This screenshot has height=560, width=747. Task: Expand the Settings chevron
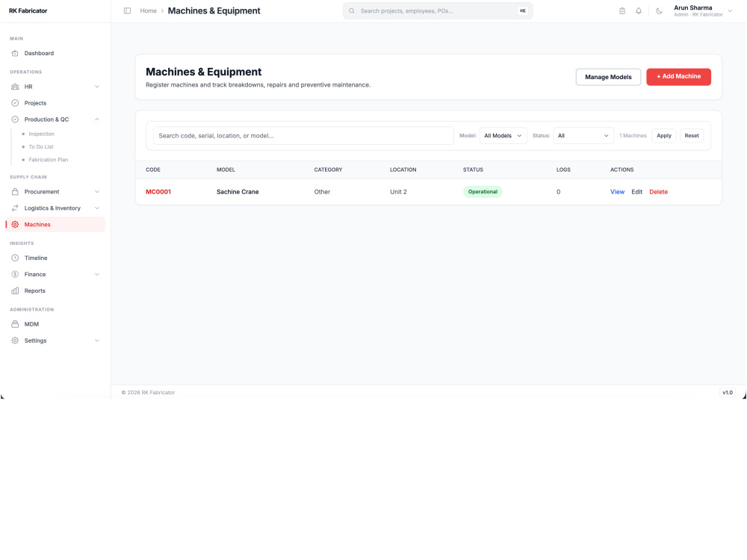point(97,340)
